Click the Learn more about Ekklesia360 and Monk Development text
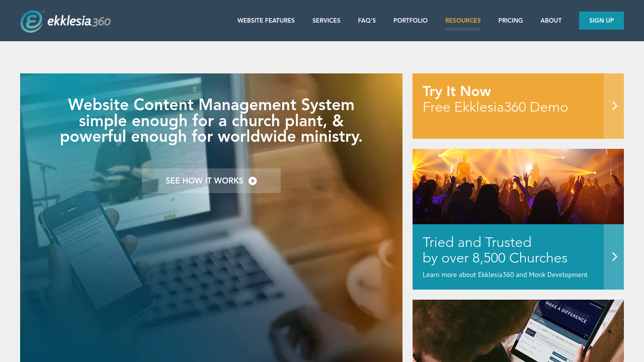644x362 pixels. tap(505, 275)
